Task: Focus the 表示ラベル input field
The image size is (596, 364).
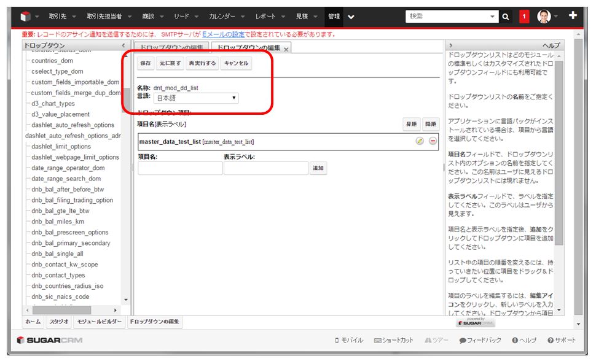Action: [266, 168]
